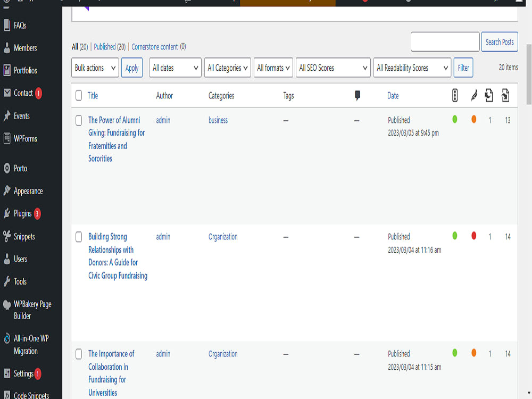Viewport: 532px width, 399px height.
Task: Click red readability dot for Building Strong post
Action: (473, 236)
